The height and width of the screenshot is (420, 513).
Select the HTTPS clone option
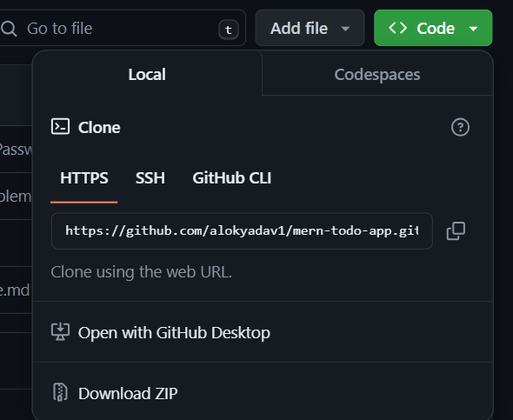pyautogui.click(x=84, y=178)
